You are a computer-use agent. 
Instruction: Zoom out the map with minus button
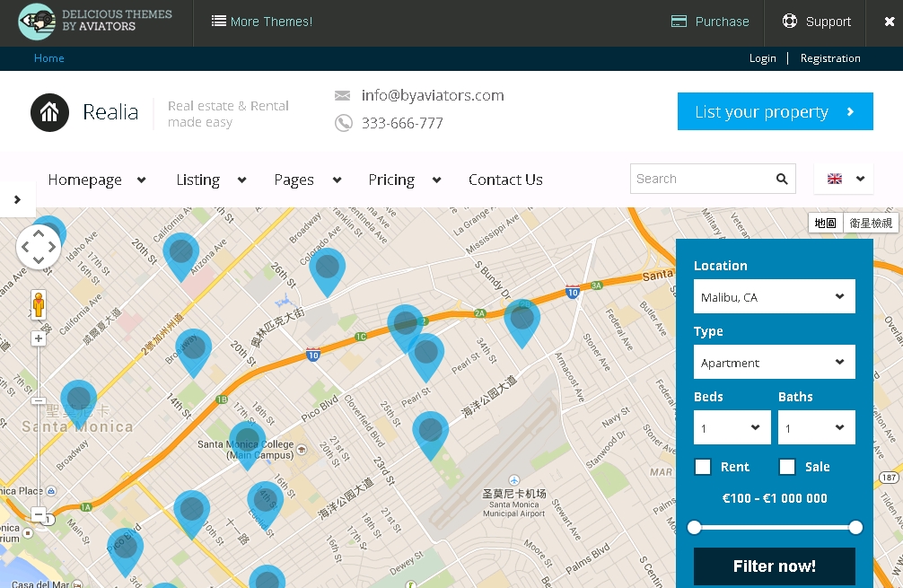pos(39,514)
